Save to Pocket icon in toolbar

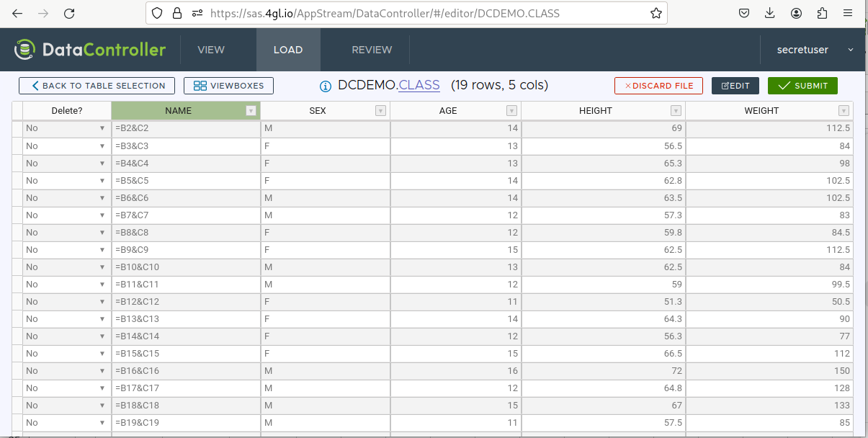(x=744, y=14)
